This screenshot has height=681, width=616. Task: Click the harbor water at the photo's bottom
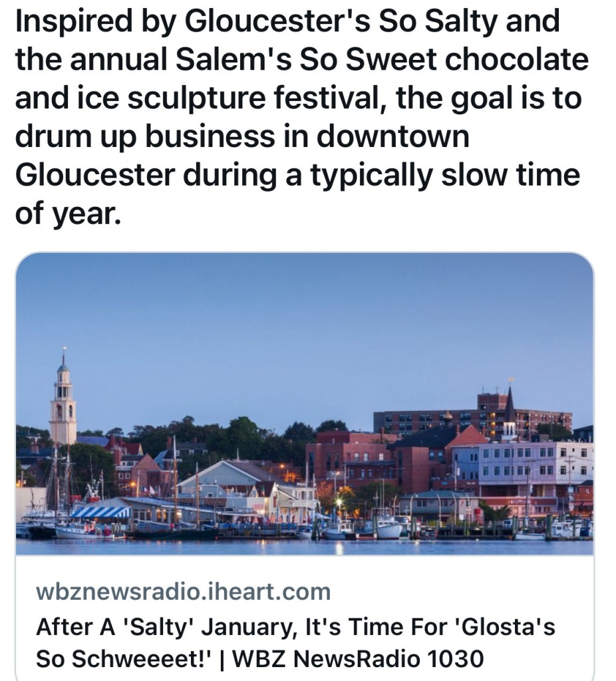click(x=299, y=546)
